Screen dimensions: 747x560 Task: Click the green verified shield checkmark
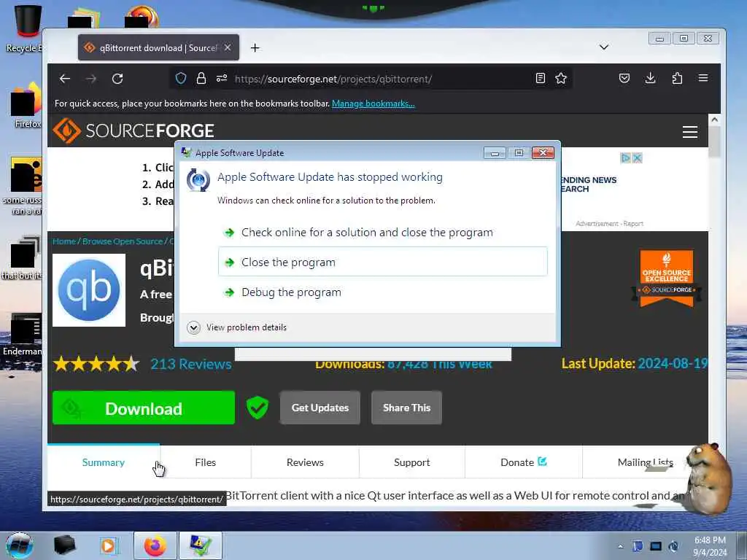[x=258, y=408]
